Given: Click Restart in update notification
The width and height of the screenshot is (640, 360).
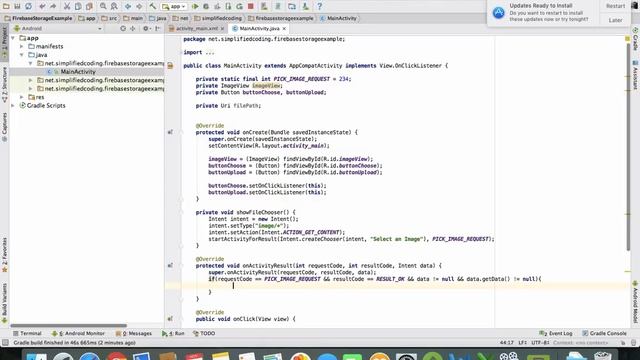Looking at the screenshot, I should point(615,6).
